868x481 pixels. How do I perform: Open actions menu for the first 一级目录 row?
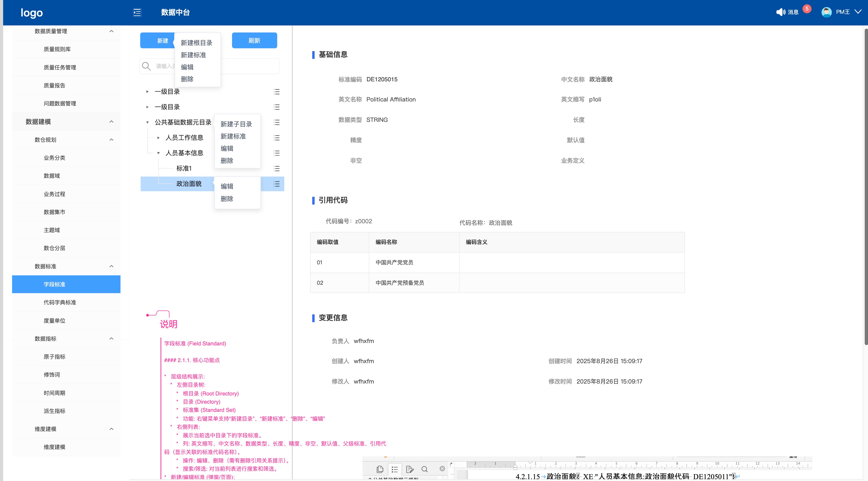[x=277, y=92]
